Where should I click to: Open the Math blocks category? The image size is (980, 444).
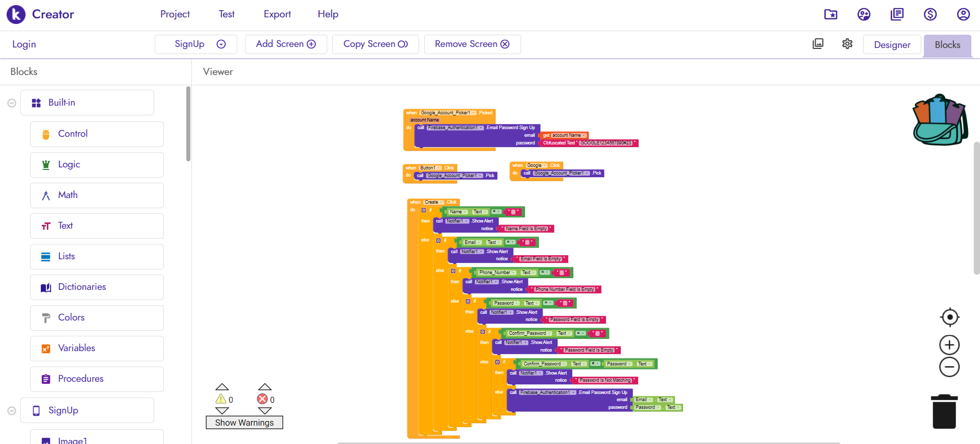(97, 195)
